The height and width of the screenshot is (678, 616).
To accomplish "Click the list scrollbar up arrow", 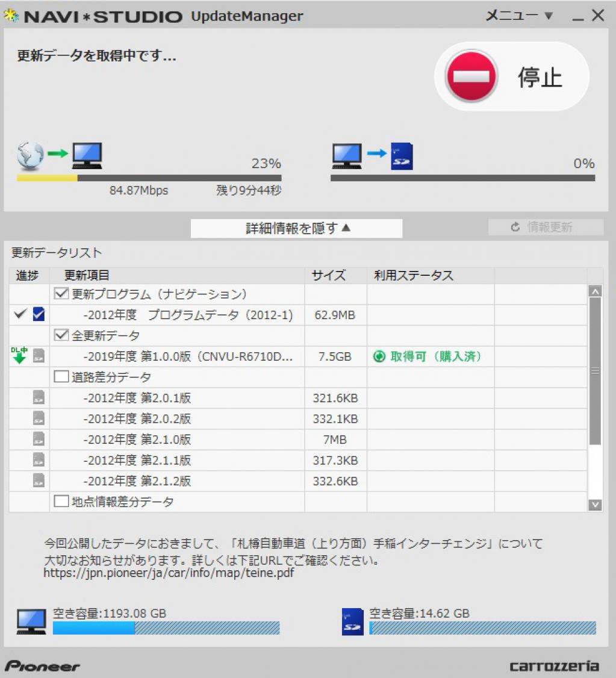I will coord(596,292).
